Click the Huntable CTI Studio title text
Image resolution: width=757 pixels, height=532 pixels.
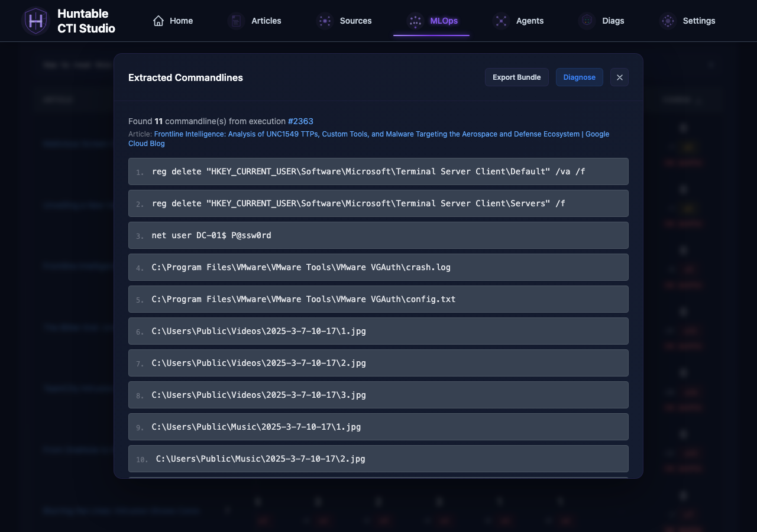pos(86,21)
